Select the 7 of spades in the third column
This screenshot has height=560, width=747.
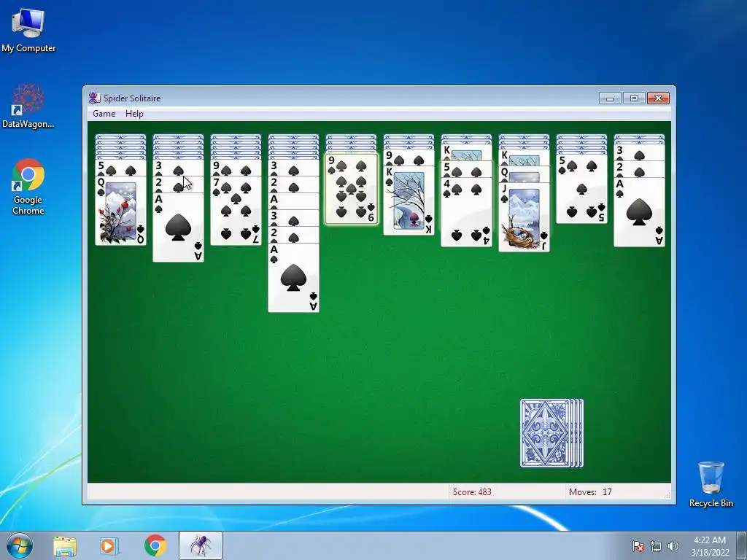(236, 211)
